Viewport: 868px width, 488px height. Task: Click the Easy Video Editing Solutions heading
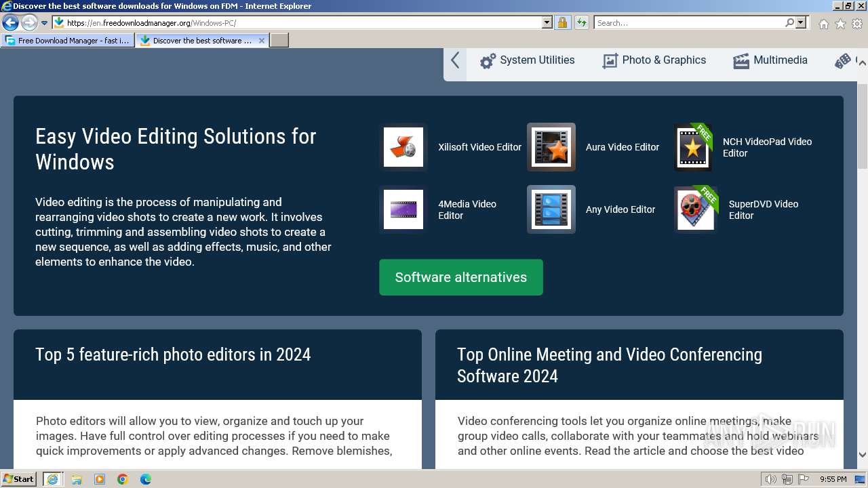click(176, 149)
